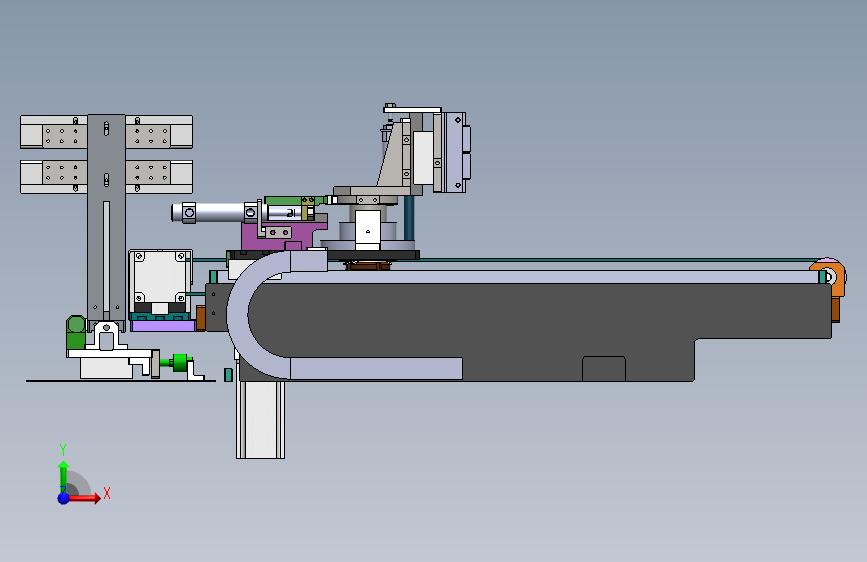867x562 pixels.
Task: Select the lavender plate beneath the motor
Action: (x=164, y=326)
